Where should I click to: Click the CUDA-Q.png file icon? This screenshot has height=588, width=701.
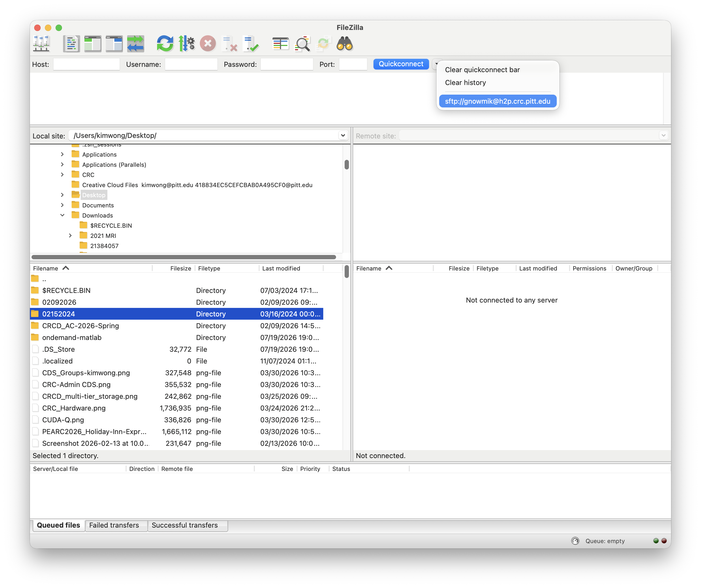(35, 420)
